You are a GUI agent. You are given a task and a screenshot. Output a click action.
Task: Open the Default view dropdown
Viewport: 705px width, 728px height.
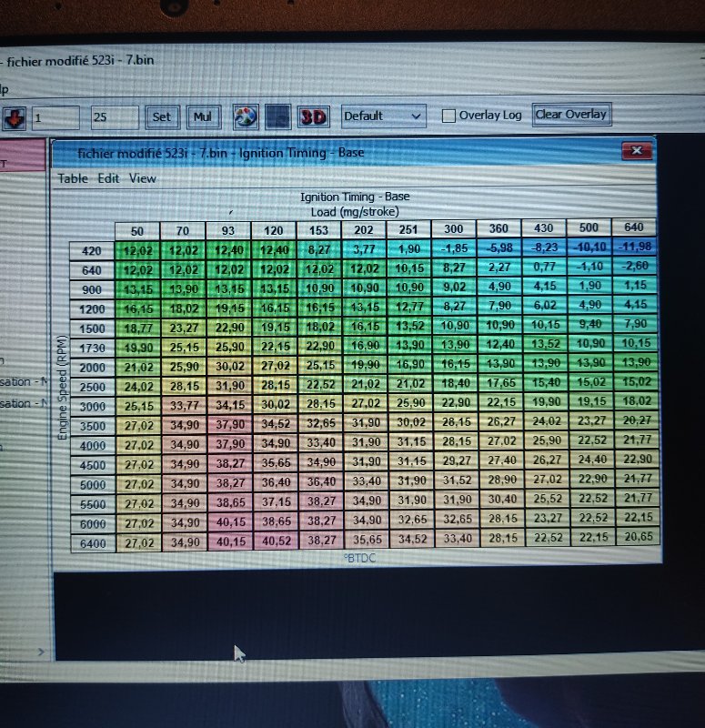click(x=383, y=116)
